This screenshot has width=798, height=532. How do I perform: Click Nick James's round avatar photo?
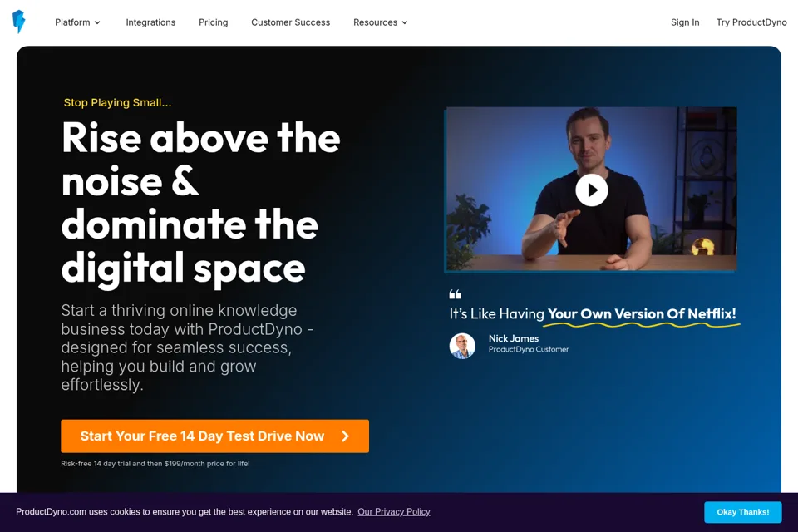tap(462, 346)
